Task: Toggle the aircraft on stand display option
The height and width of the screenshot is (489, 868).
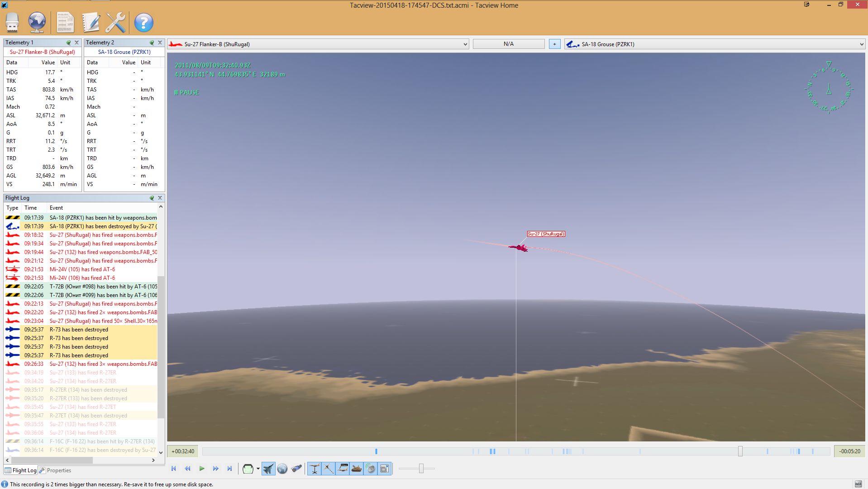Action: tap(315, 469)
